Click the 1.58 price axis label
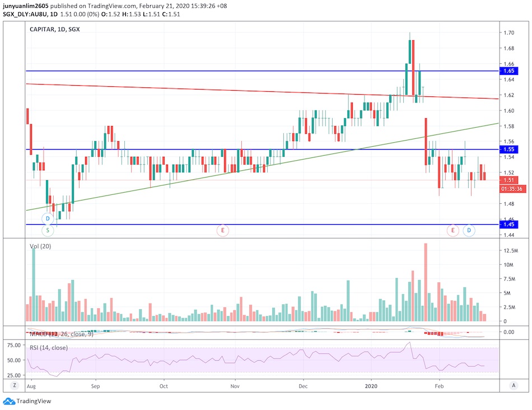This screenshot has height=410, width=532. tap(509, 126)
